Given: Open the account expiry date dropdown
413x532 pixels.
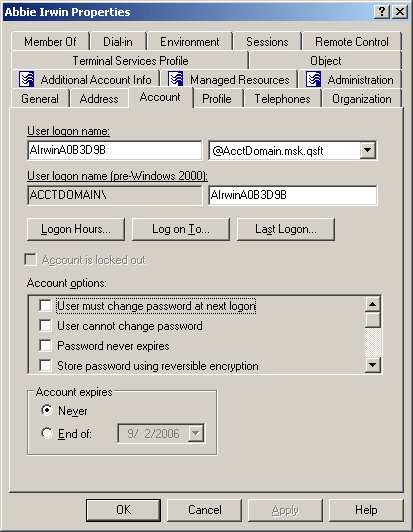Looking at the screenshot, I should (x=196, y=433).
